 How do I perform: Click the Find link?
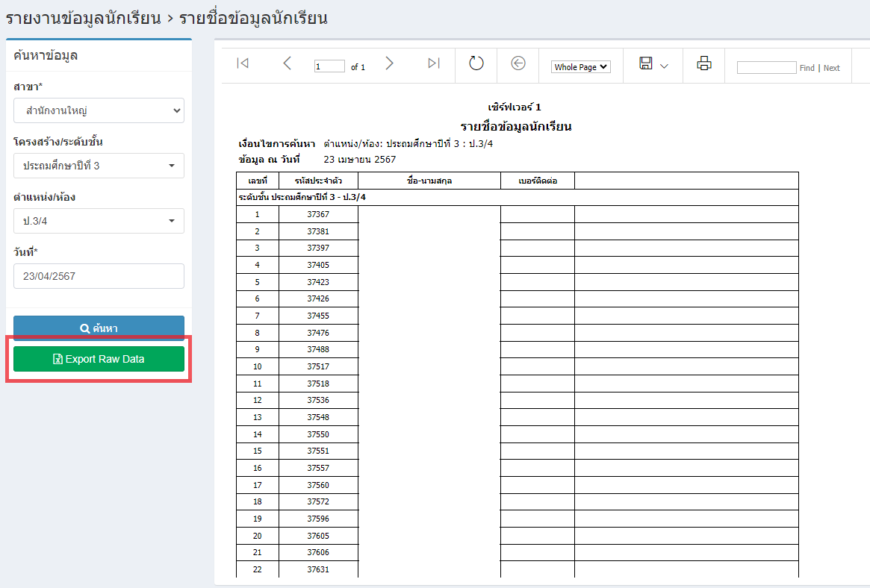807,68
